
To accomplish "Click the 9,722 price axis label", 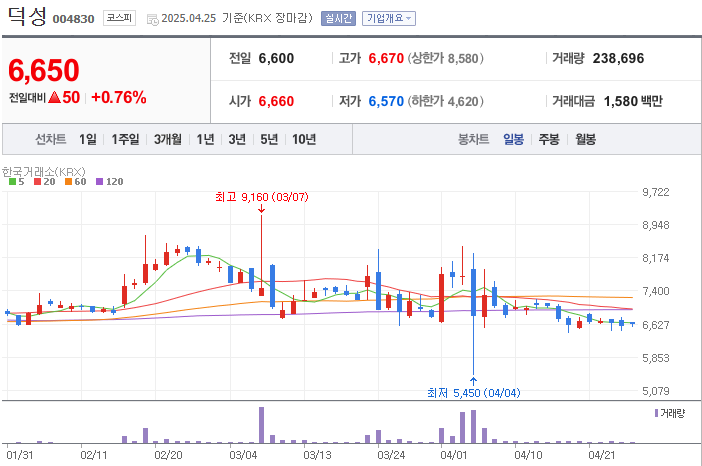I will pyautogui.click(x=655, y=192).
